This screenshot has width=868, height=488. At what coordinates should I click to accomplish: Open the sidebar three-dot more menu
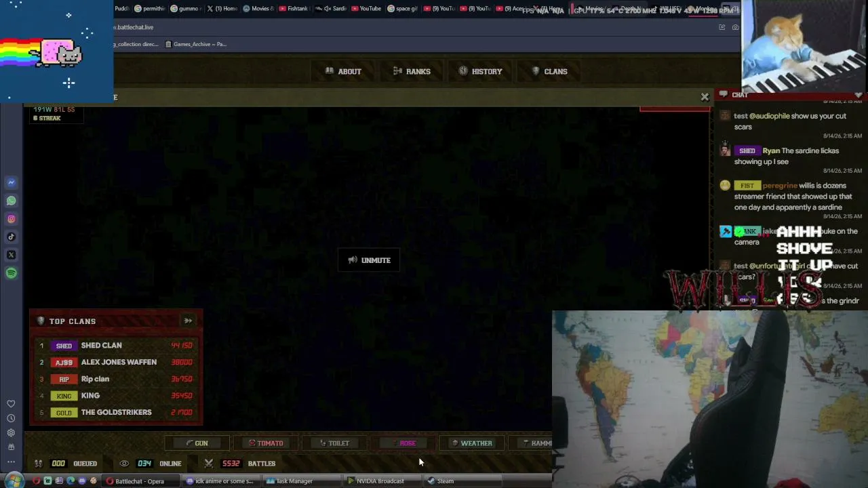click(x=11, y=462)
